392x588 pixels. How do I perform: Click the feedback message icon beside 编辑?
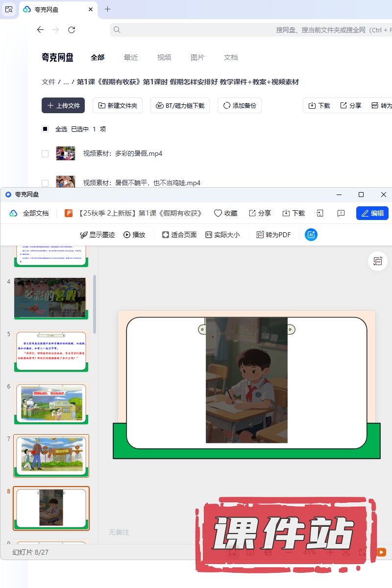pos(341,213)
